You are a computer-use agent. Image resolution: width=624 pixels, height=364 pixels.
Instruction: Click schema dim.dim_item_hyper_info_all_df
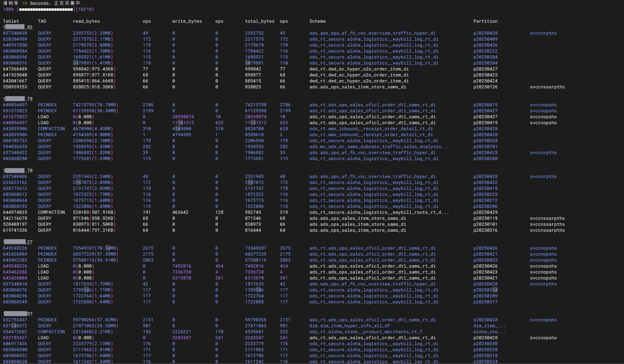tap(350, 326)
